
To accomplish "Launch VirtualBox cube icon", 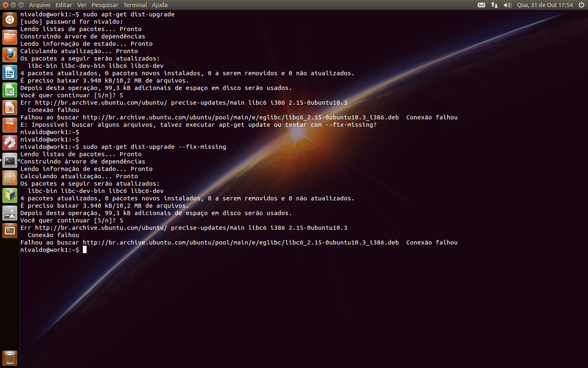I will [x=10, y=195].
